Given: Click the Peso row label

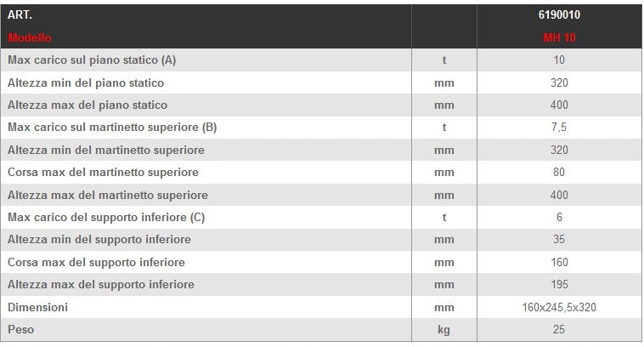Looking at the screenshot, I should pos(21,329).
